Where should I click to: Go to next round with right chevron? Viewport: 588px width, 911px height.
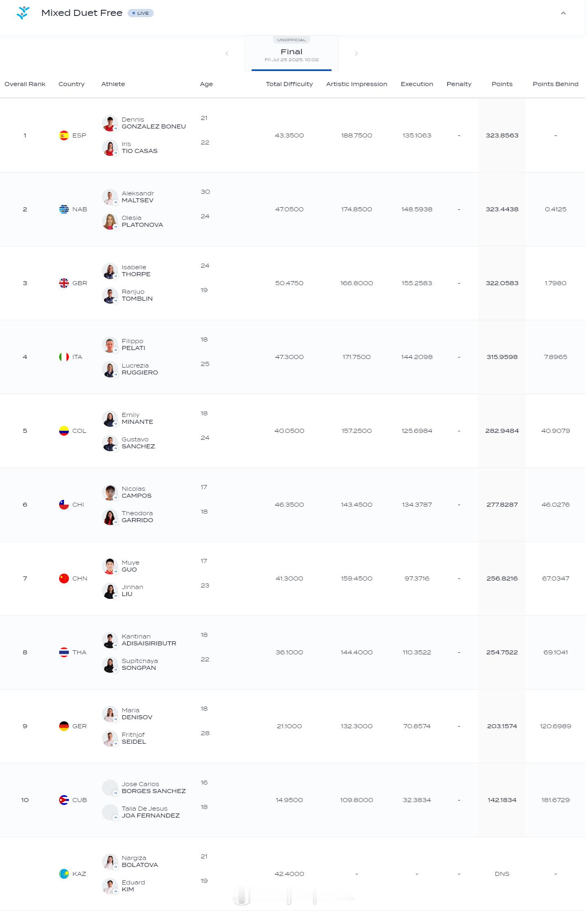356,53
